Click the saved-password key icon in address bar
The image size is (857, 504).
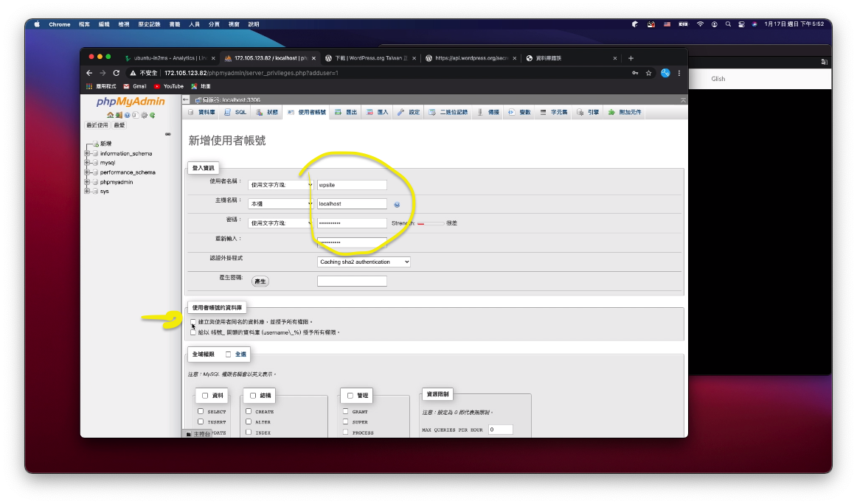[635, 73]
